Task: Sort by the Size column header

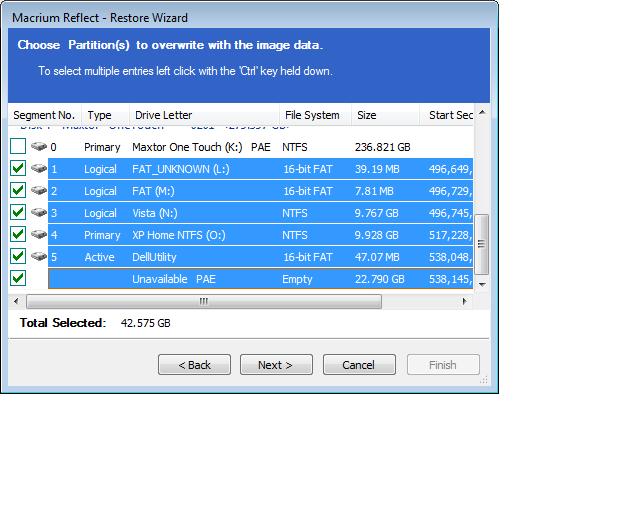Action: click(386, 115)
